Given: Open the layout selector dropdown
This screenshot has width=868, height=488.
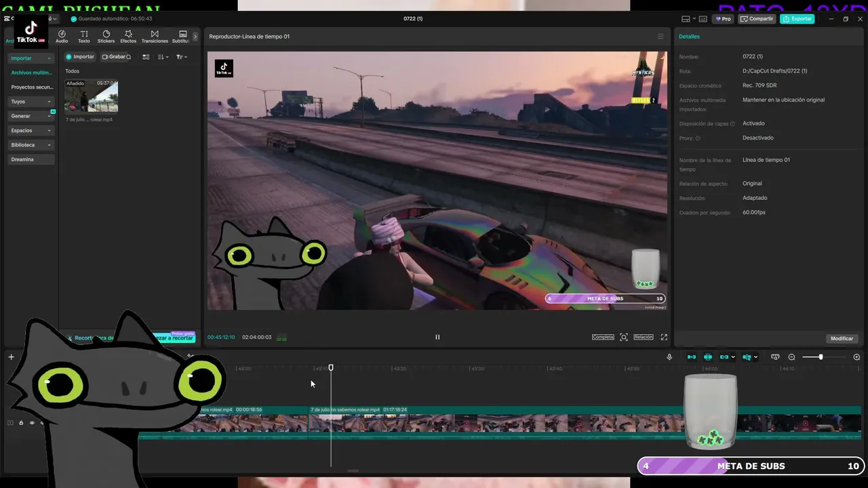Looking at the screenshot, I should tap(689, 19).
